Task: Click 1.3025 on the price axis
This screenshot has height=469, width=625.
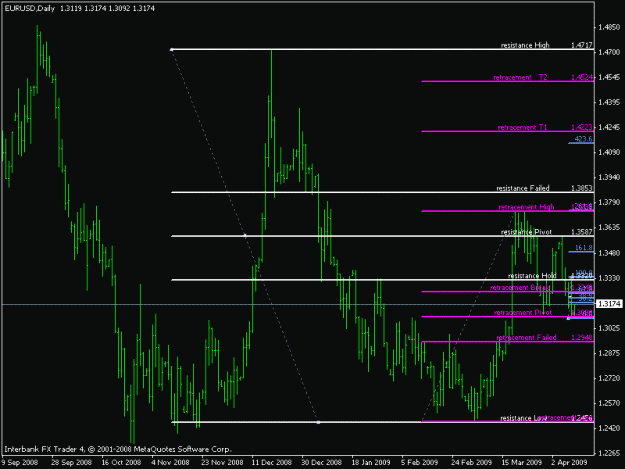Action: point(609,328)
